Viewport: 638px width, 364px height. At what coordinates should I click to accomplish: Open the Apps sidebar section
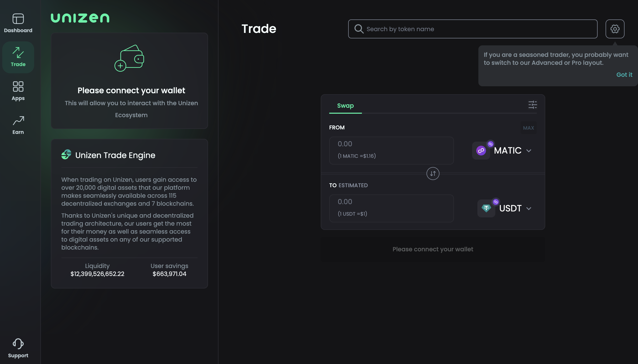[18, 91]
